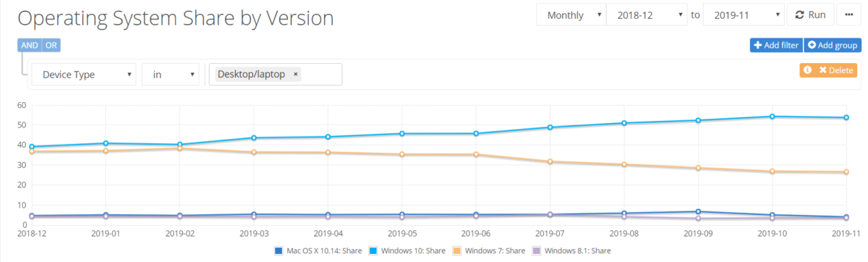The width and height of the screenshot is (868, 262).
Task: Toggle the OR operator
Action: click(x=51, y=46)
